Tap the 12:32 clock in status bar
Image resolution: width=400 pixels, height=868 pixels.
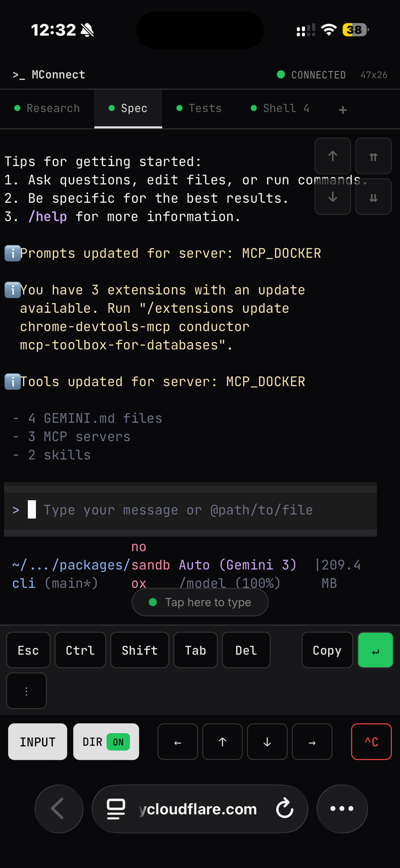(x=53, y=30)
